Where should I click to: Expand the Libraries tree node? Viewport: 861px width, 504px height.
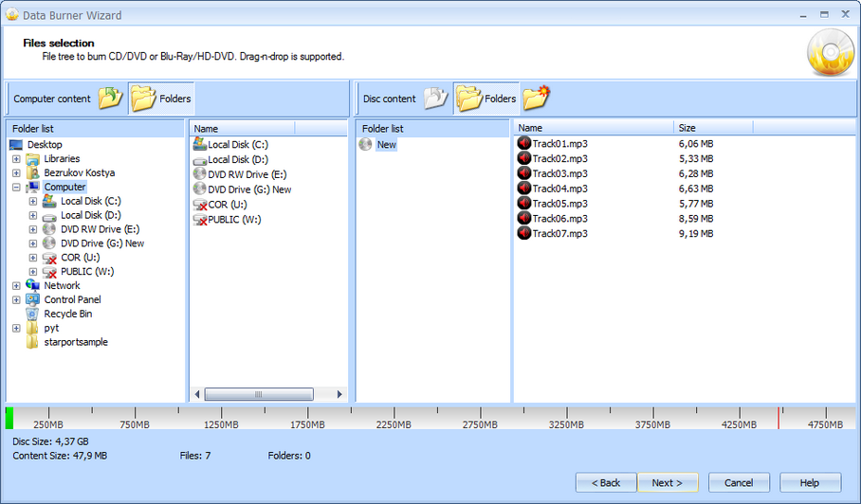(x=16, y=159)
